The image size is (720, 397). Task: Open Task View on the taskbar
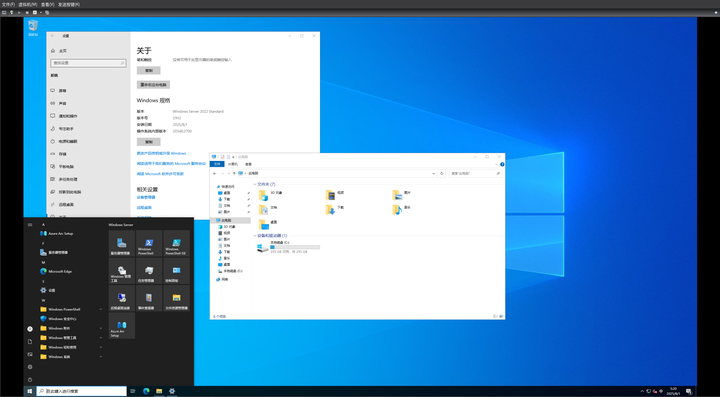click(x=133, y=391)
